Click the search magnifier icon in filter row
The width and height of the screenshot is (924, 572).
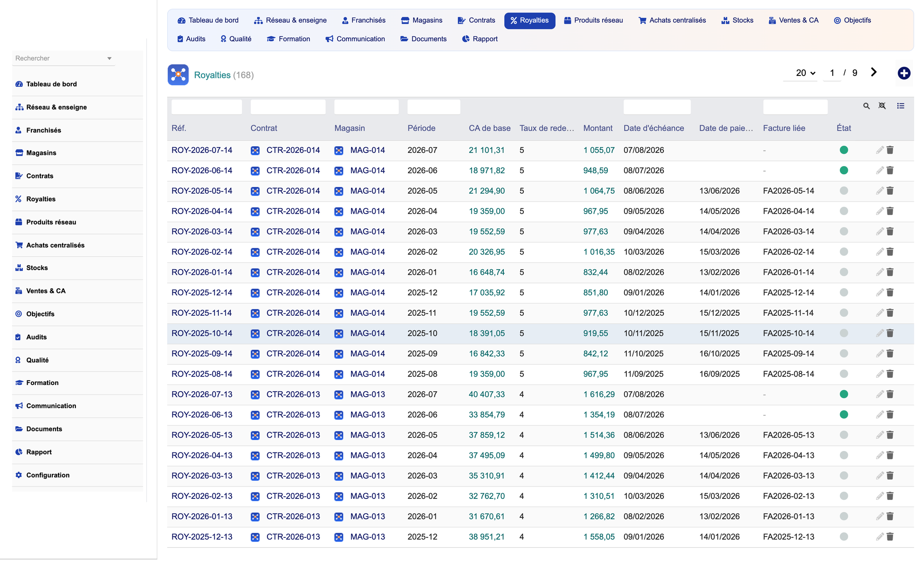tap(866, 106)
